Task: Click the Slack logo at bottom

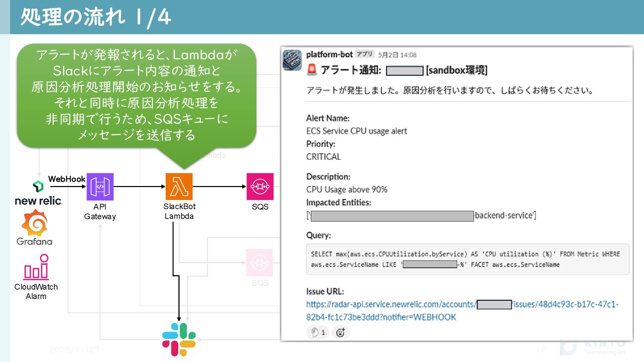Action: tap(179, 339)
